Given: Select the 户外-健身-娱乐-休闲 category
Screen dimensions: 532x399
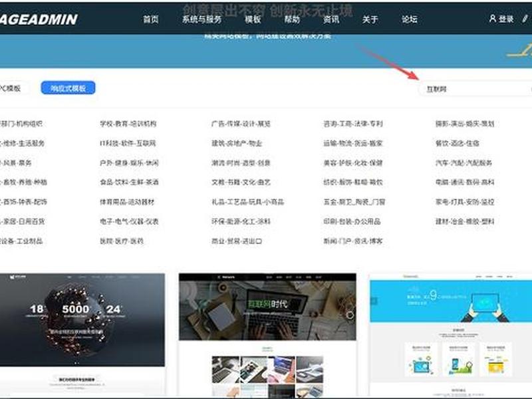Looking at the screenshot, I should click(129, 163).
